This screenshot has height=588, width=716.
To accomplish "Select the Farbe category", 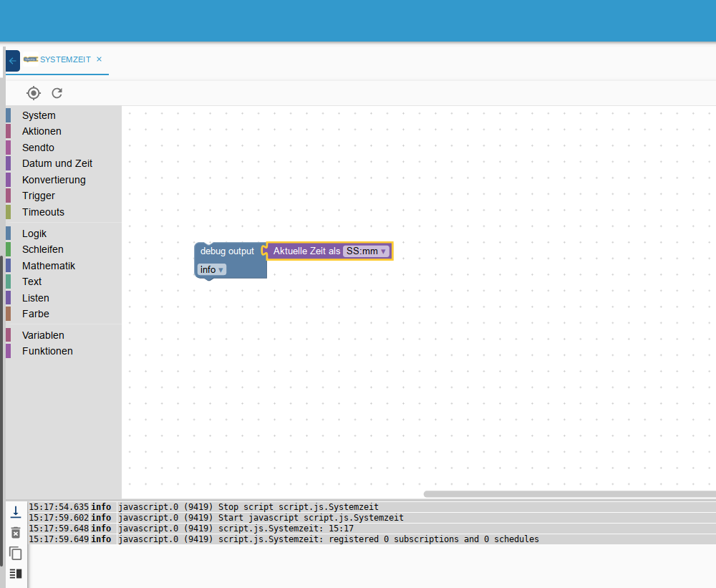I will (35, 314).
